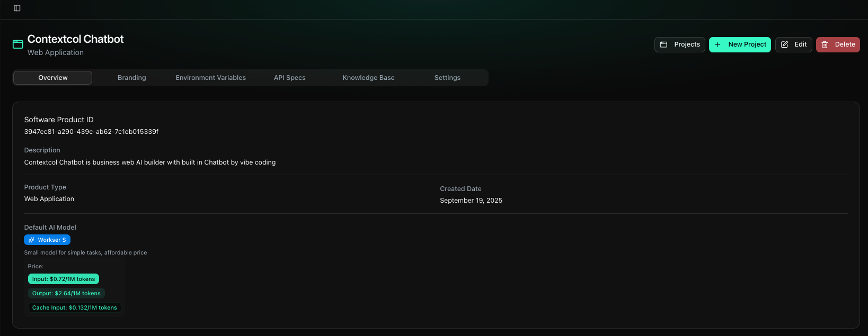Click the Description label
The height and width of the screenshot is (336, 868).
(42, 150)
